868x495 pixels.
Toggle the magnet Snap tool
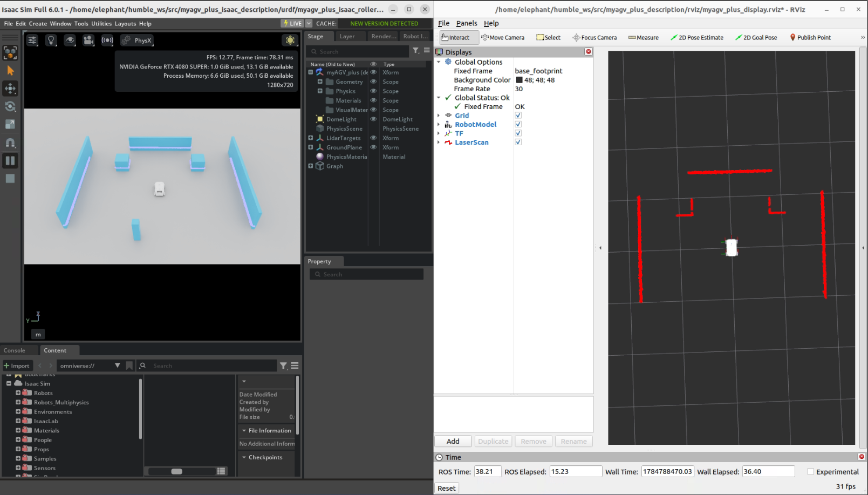(x=10, y=143)
